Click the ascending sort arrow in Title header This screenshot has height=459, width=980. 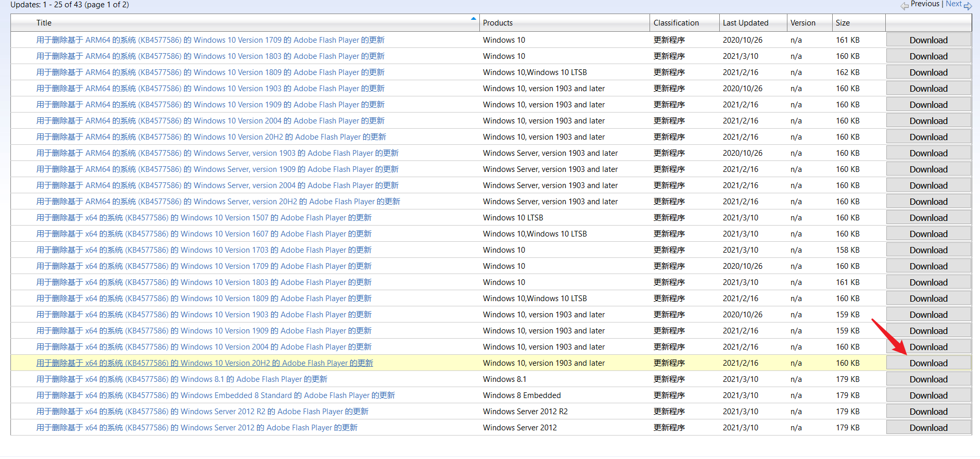tap(473, 19)
